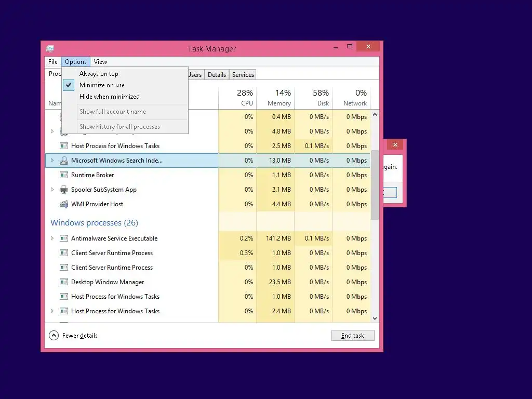Viewport: 532px width, 399px height.
Task: Click the 141.2 MB memory value
Action: (x=278, y=238)
